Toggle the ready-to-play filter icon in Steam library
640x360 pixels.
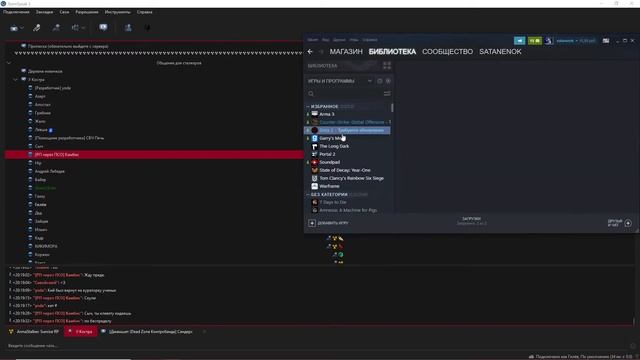(388, 81)
